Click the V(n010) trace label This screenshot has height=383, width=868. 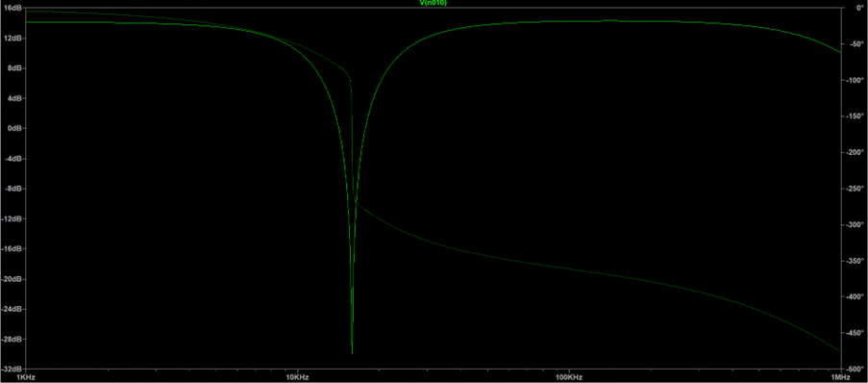coord(434,3)
